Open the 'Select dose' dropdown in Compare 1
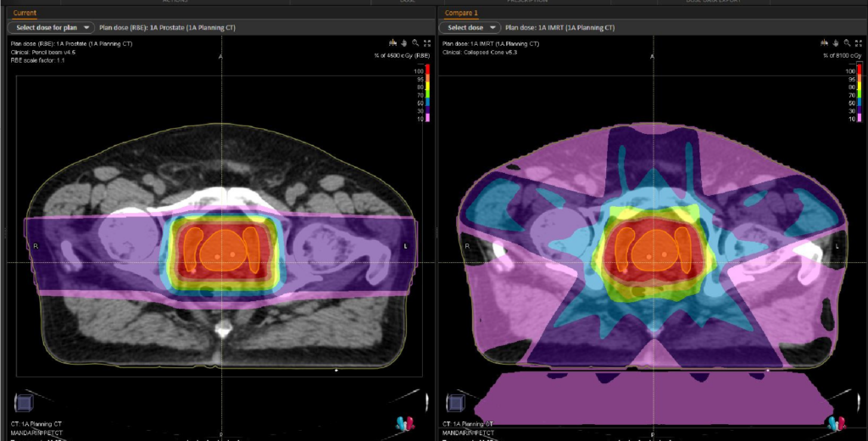Image resolution: width=868 pixels, height=441 pixels. pos(470,27)
